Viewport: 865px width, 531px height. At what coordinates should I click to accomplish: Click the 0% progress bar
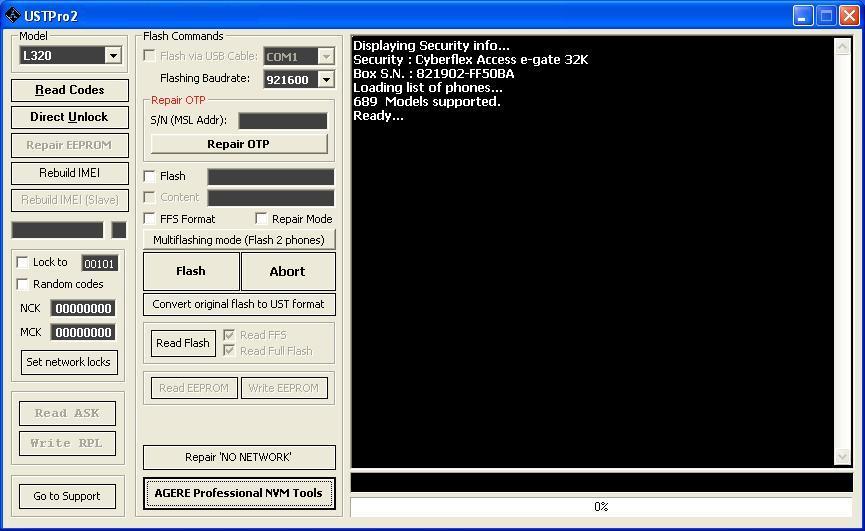[601, 507]
